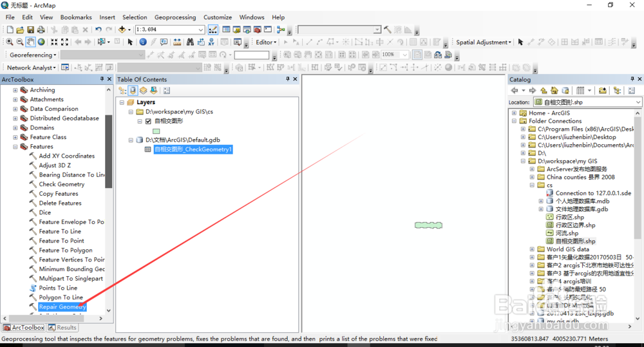Click the ArcToolbox vertical scrollbar
This screenshot has height=347, width=644.
tap(108, 151)
